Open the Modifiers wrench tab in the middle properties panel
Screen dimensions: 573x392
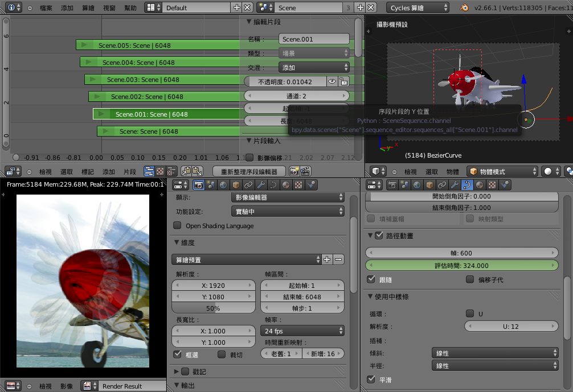(x=260, y=185)
